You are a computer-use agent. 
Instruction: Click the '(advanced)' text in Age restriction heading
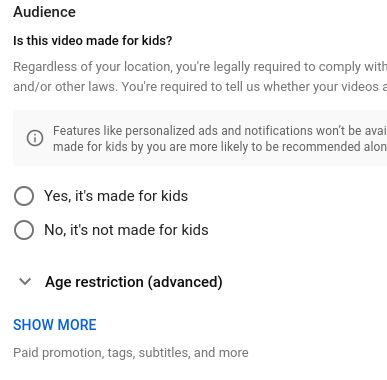pos(185,282)
